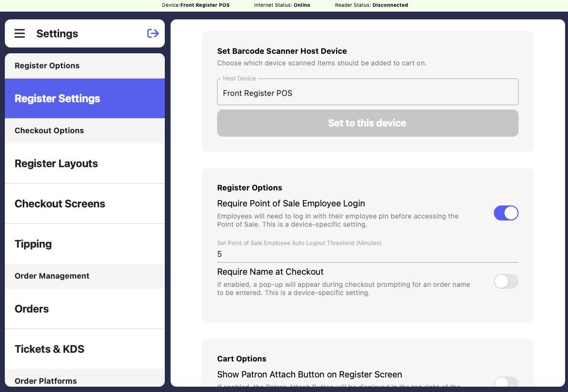Click the Settings title text
This screenshot has width=568, height=392.
point(57,34)
